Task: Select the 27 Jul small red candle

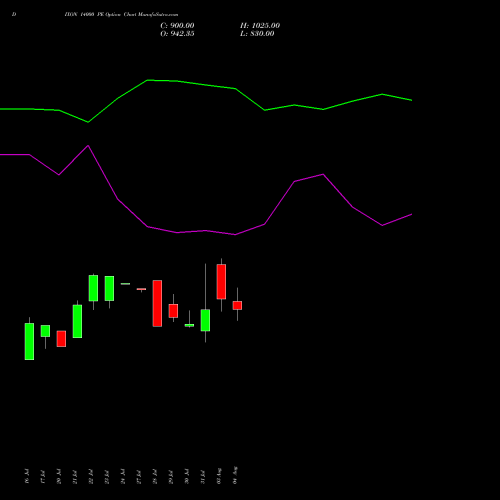Action: click(x=141, y=289)
